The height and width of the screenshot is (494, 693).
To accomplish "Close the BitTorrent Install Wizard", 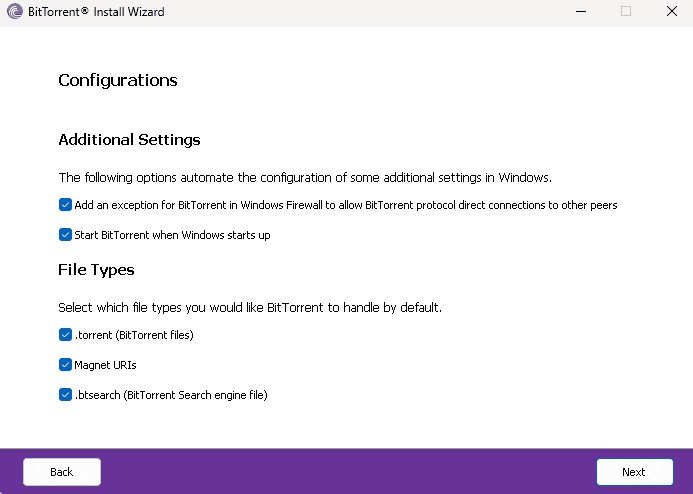I will coord(671,12).
